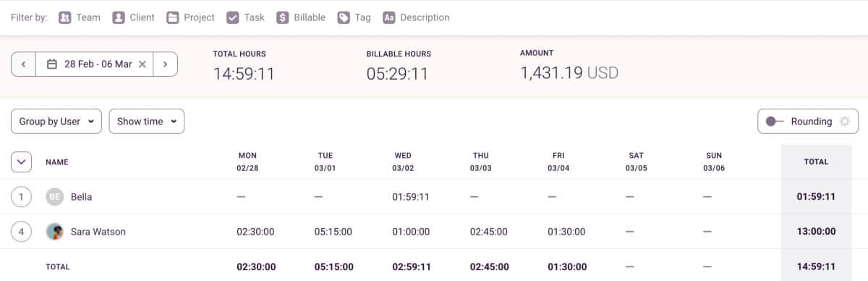
Task: Open the Task filter
Action: [x=245, y=17]
